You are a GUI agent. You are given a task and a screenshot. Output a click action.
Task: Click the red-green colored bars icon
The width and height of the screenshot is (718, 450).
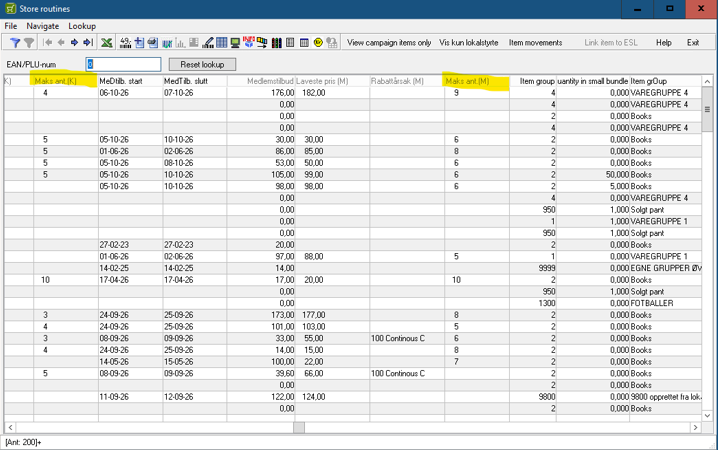[277, 43]
